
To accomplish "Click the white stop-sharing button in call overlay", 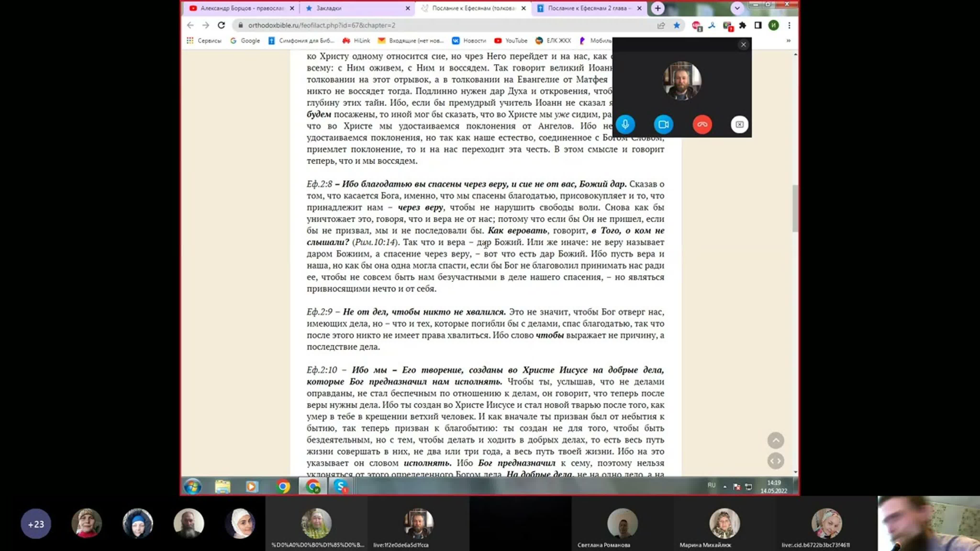I will click(739, 124).
